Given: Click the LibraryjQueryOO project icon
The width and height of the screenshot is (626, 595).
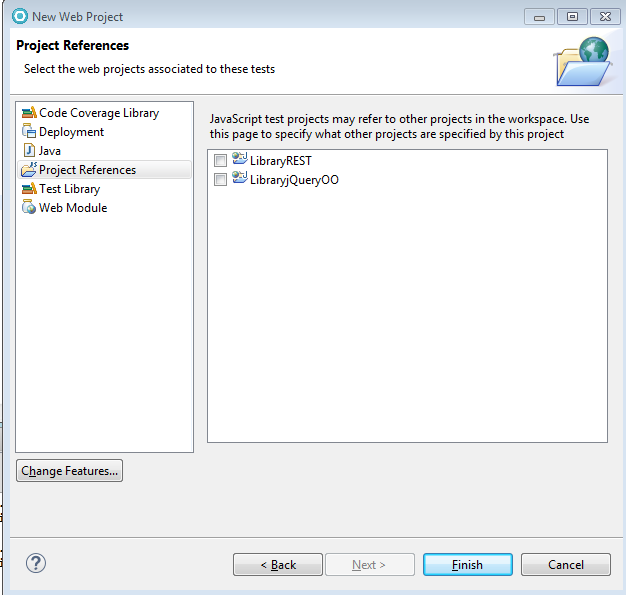Looking at the screenshot, I should [240, 178].
